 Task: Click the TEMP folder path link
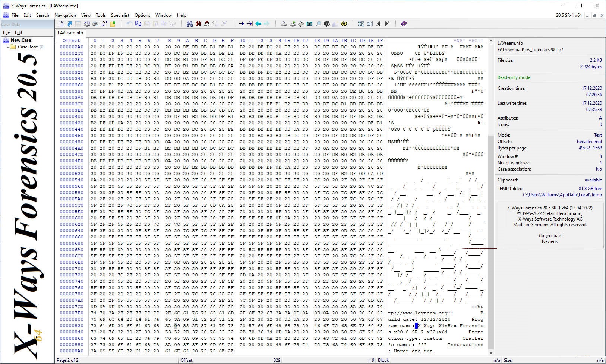click(562, 195)
